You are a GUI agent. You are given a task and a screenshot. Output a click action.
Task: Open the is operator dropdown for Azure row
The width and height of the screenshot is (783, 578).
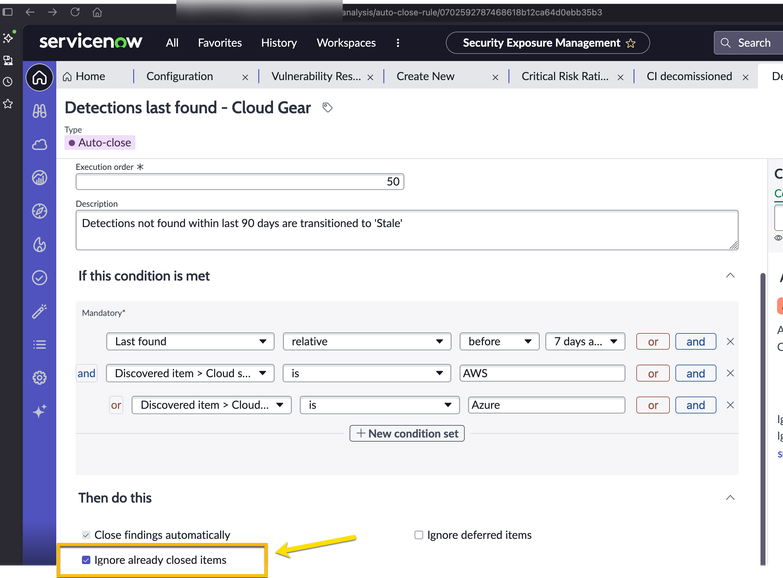380,405
